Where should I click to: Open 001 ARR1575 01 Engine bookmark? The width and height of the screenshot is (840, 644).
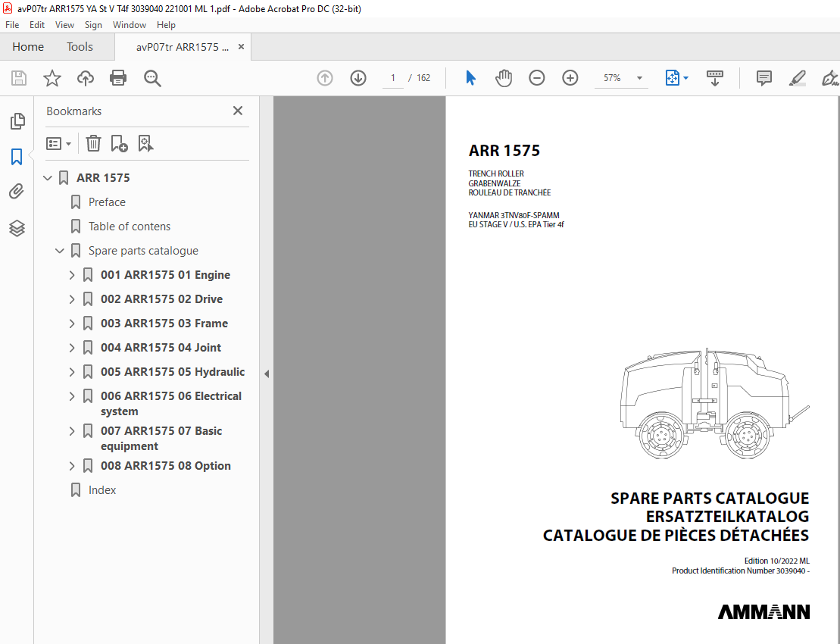[x=166, y=275]
